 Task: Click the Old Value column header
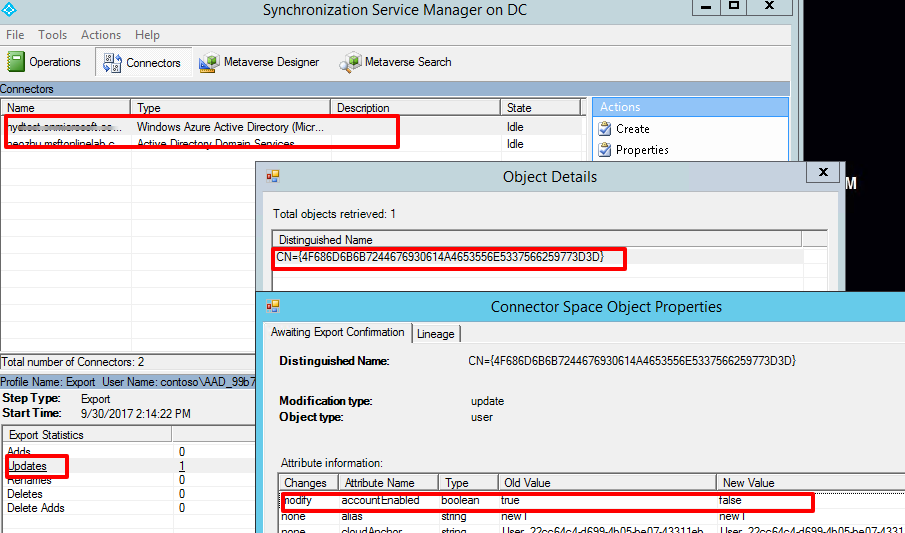pos(607,483)
